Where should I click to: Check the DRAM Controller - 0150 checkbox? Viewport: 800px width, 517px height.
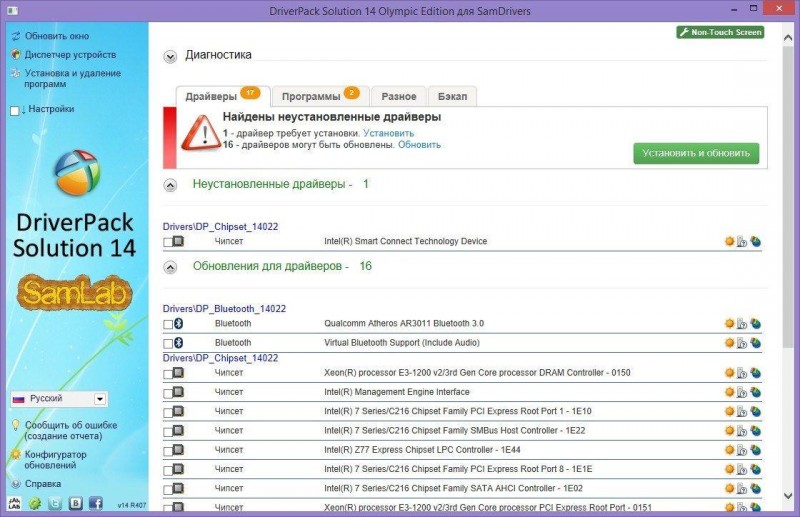coord(168,374)
